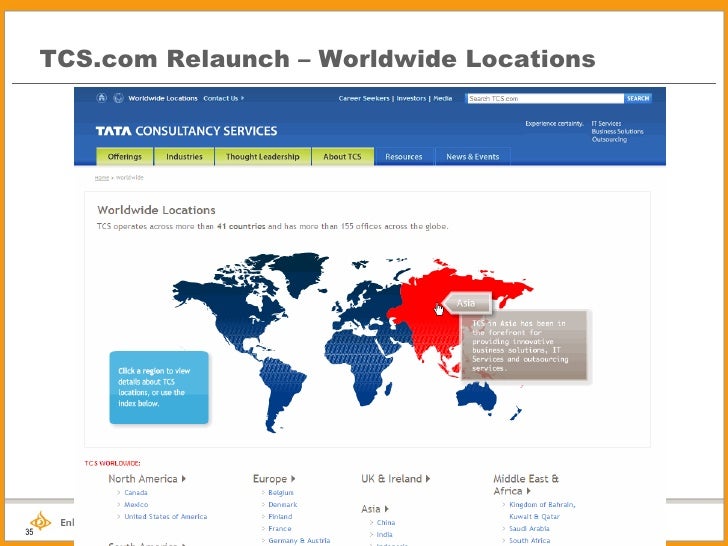Viewport: 728px width, 546px height.
Task: Click the globe icon beside Worldwide Locations
Action: (x=118, y=98)
